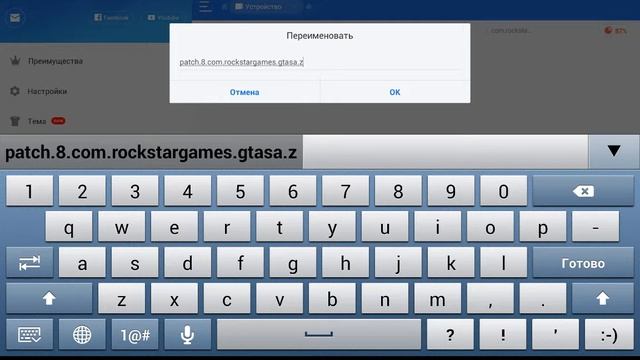Switch to symbols with 1@# key
The image size is (640, 360).
pyautogui.click(x=135, y=335)
